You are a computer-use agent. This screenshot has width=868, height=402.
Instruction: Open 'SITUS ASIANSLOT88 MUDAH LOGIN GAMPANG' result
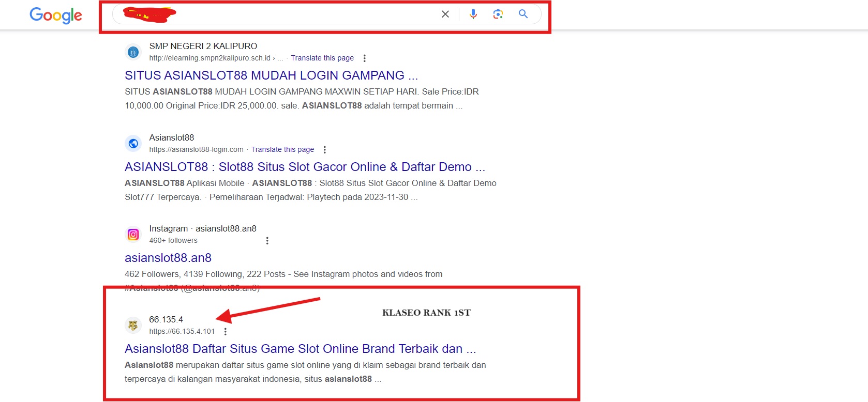pos(271,75)
